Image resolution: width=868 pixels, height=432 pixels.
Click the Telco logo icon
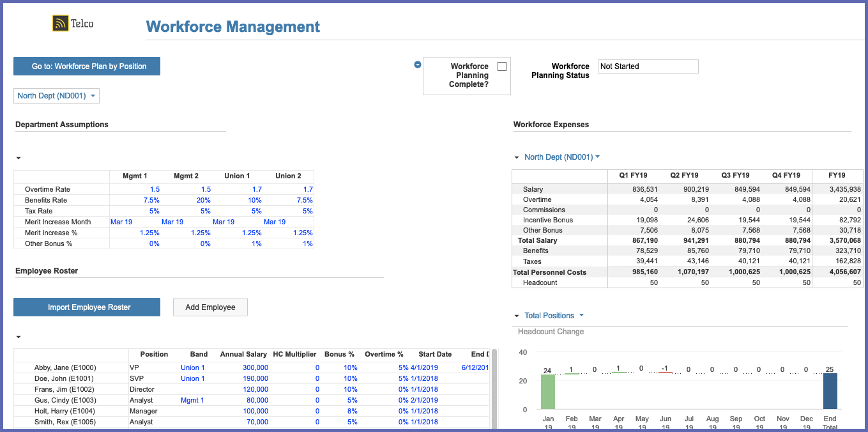pos(61,24)
